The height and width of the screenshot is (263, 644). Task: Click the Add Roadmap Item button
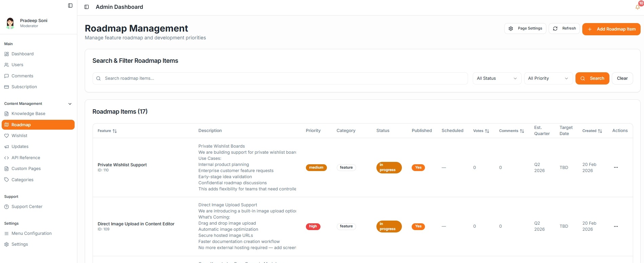611,29
